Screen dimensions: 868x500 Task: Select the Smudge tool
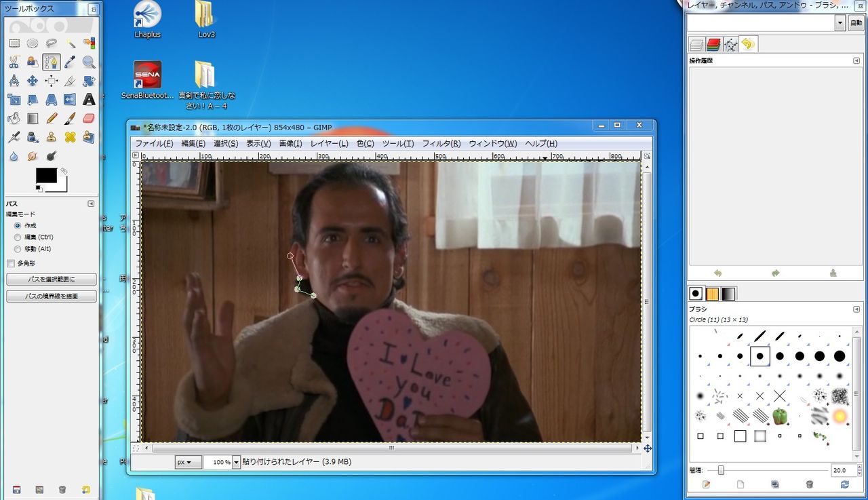(32, 156)
